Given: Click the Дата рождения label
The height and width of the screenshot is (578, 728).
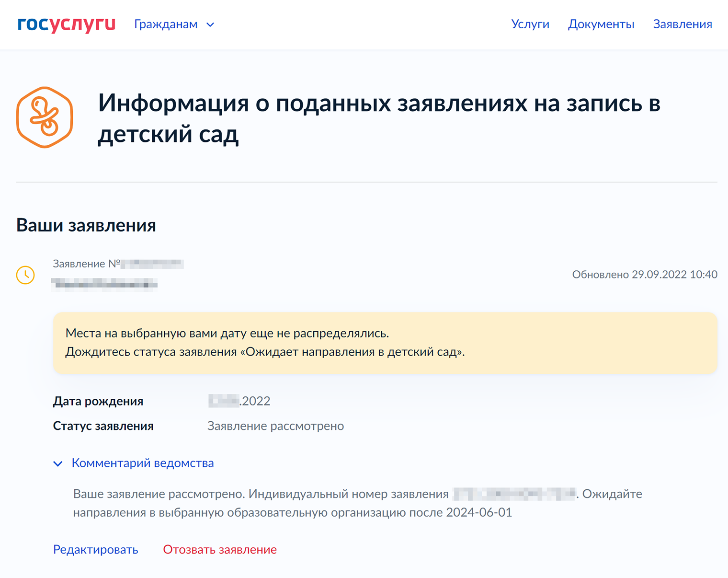Looking at the screenshot, I should click(x=98, y=401).
